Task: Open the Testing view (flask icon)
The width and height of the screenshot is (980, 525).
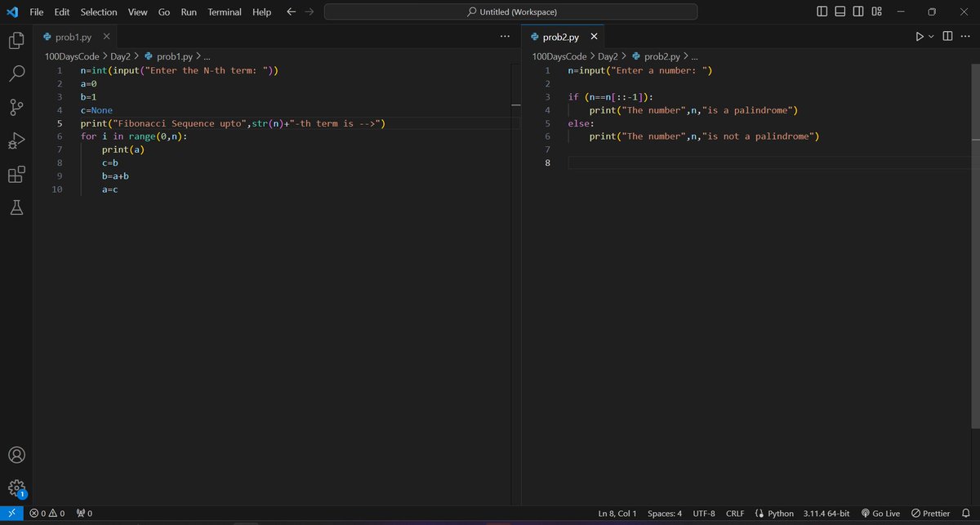Action: point(17,207)
